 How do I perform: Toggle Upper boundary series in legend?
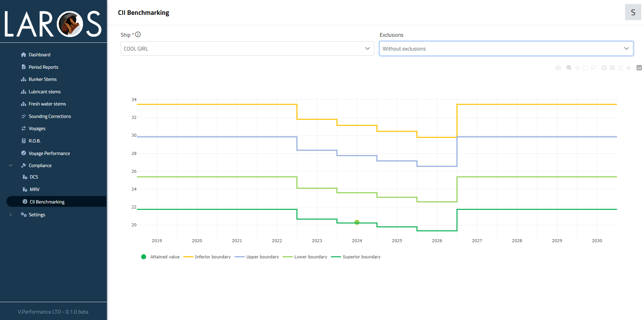257,257
